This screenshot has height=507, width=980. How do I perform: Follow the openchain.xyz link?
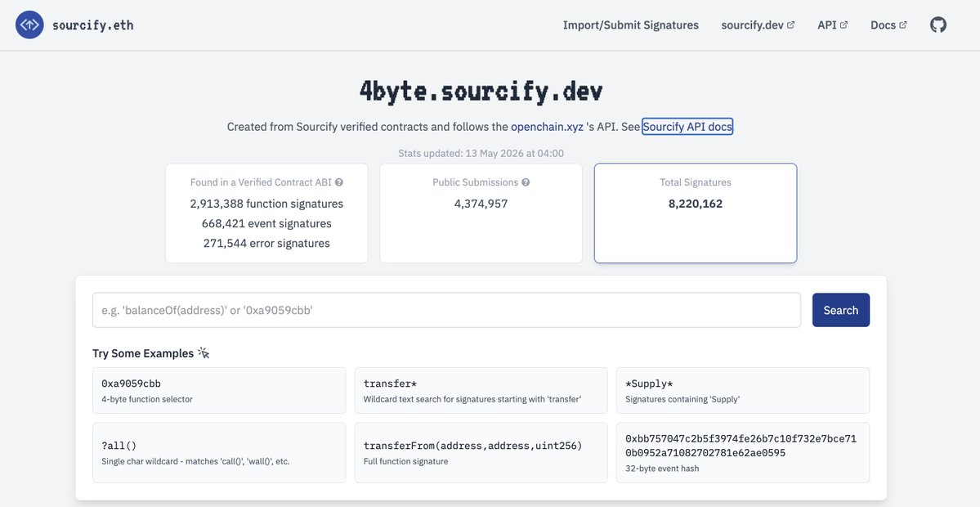pyautogui.click(x=547, y=127)
